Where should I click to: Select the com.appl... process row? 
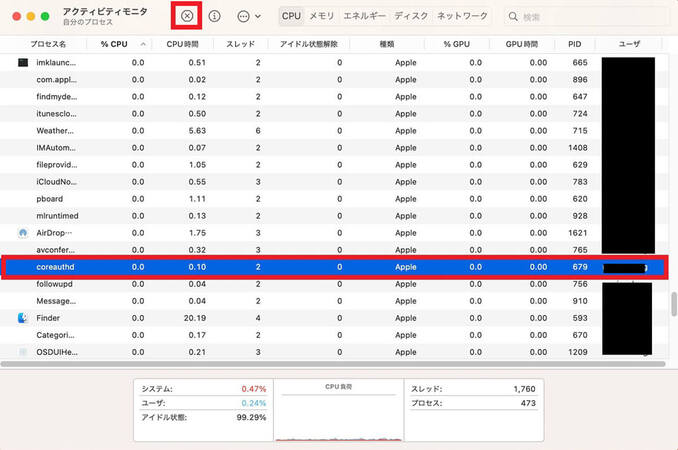pos(332,80)
